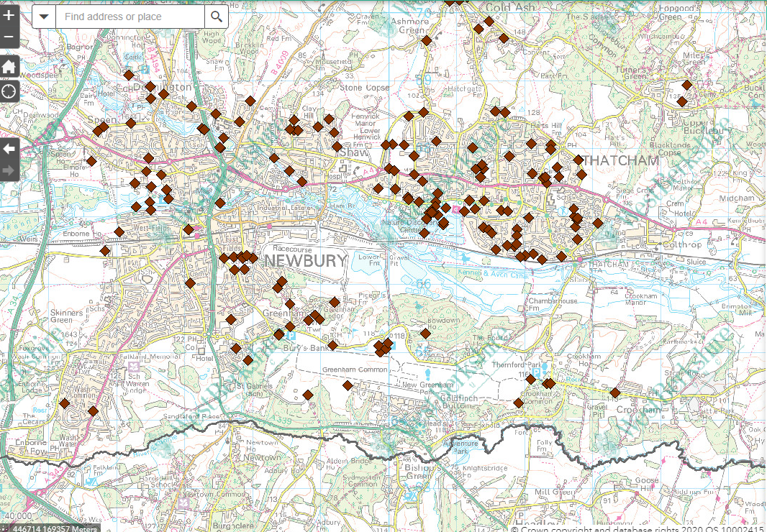The image size is (767, 532).
Task: Select marker near Greenham Lodge label
Action: click(335, 302)
